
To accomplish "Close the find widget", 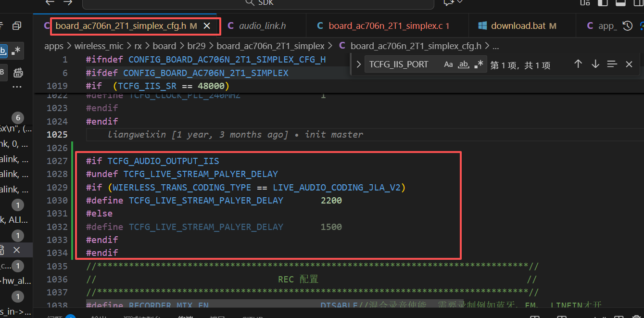I will point(629,64).
